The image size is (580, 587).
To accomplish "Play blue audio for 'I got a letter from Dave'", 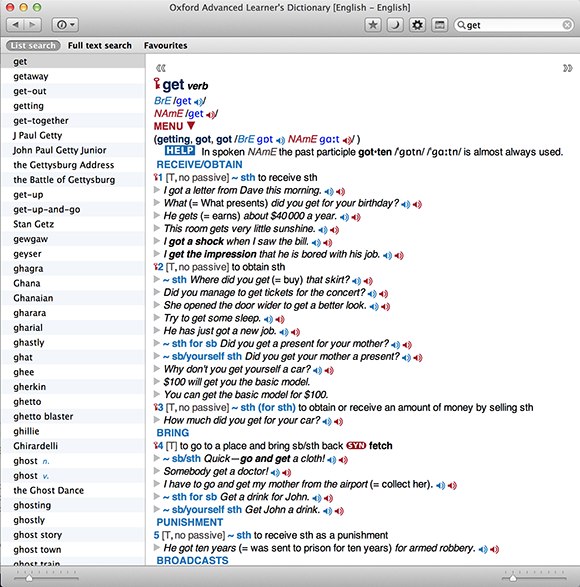I will [x=329, y=192].
